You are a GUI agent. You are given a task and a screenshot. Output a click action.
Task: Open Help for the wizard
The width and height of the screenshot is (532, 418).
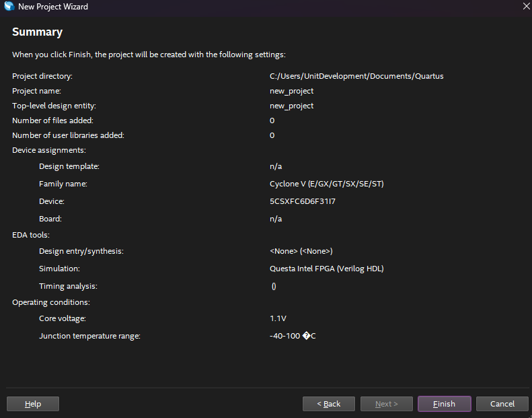(x=32, y=404)
